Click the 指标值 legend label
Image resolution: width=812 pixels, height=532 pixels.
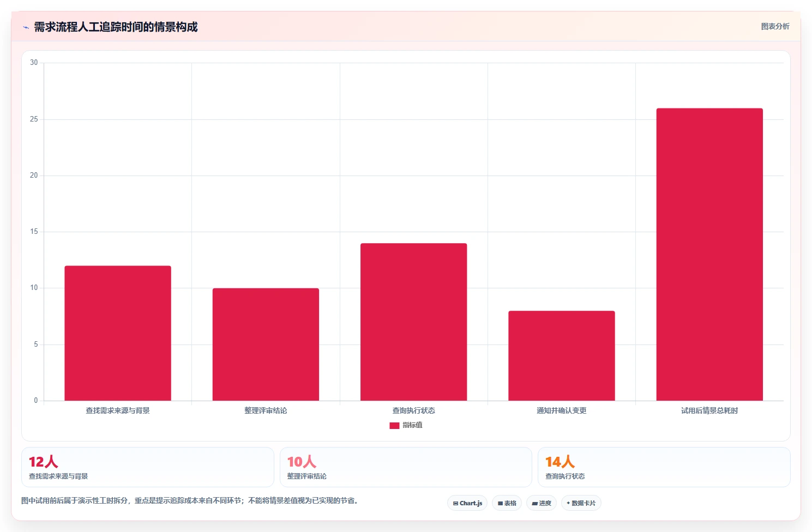pos(412,425)
